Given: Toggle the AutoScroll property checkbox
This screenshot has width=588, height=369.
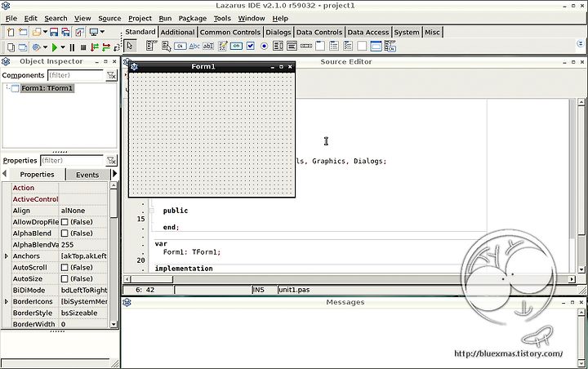Looking at the screenshot, I should (65, 268).
